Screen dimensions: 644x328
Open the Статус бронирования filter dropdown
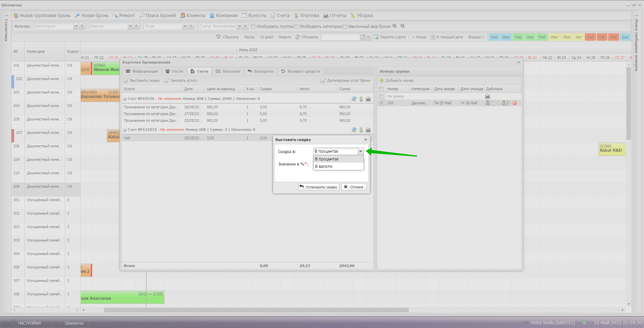(239, 26)
